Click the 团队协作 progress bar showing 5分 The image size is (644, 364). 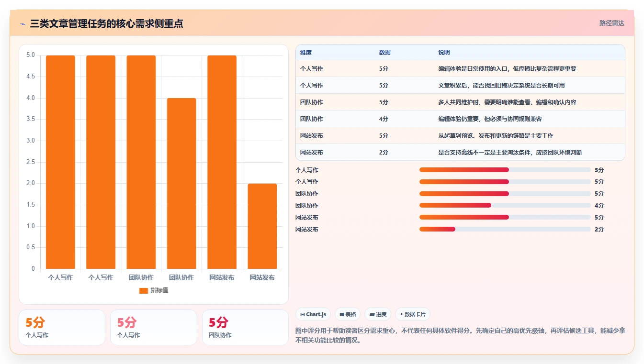pyautogui.click(x=505, y=194)
